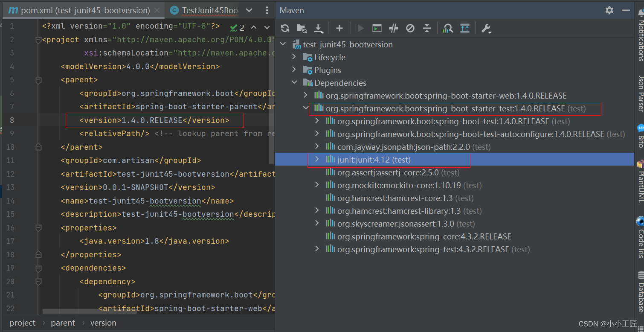Show hidden editor tabs dropdown
Viewport: 644px width, 332px height.
click(249, 10)
